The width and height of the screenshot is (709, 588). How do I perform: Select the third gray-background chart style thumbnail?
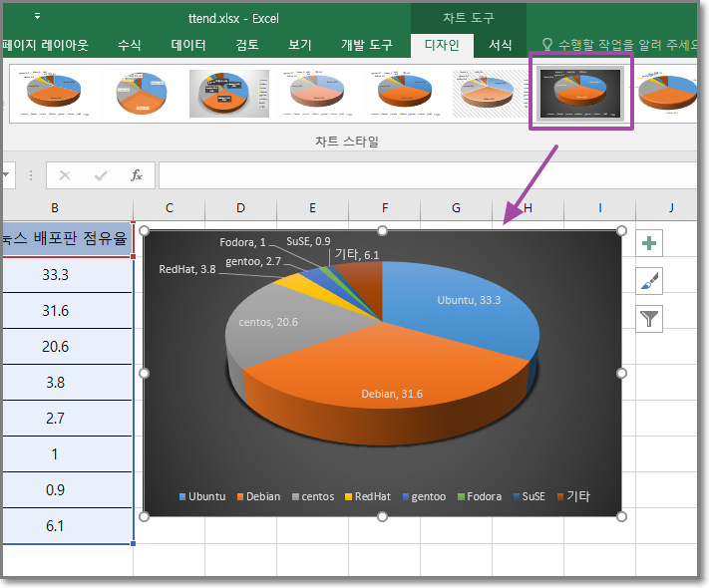[229, 94]
